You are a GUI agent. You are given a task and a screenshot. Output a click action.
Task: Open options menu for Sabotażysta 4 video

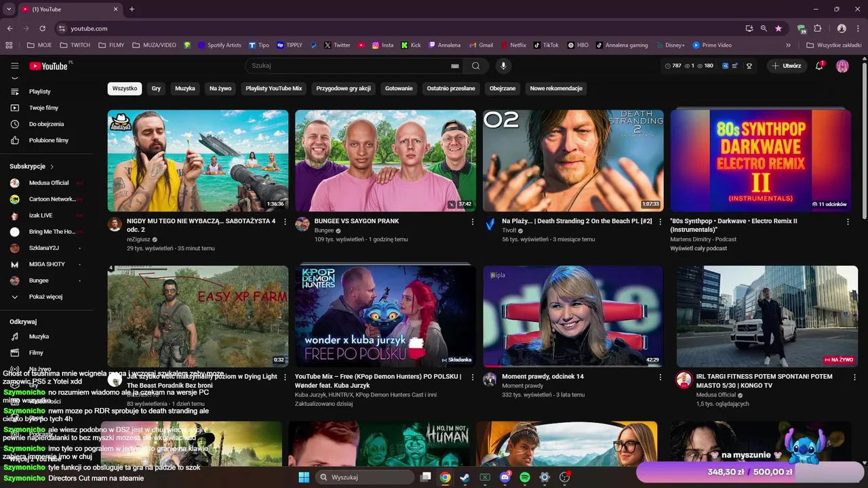click(285, 222)
